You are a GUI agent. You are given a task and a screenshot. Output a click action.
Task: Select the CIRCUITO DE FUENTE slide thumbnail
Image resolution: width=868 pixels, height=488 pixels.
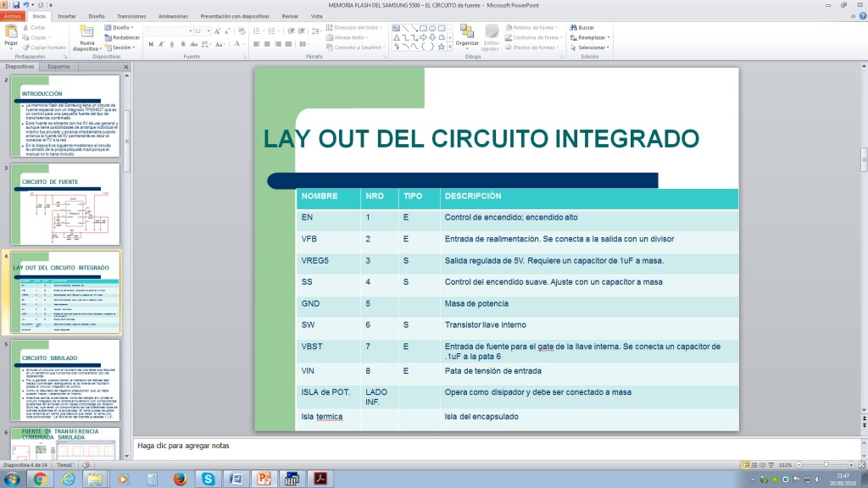coord(64,204)
